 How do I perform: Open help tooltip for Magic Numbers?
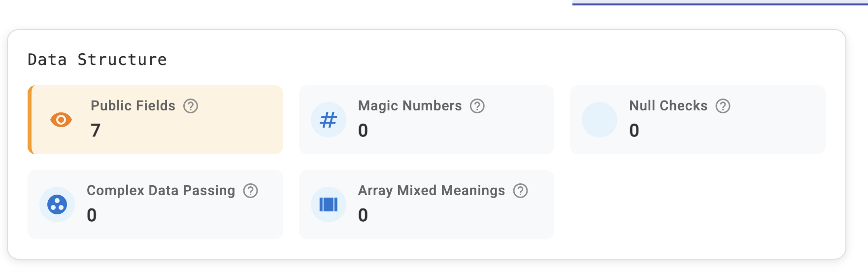(477, 106)
